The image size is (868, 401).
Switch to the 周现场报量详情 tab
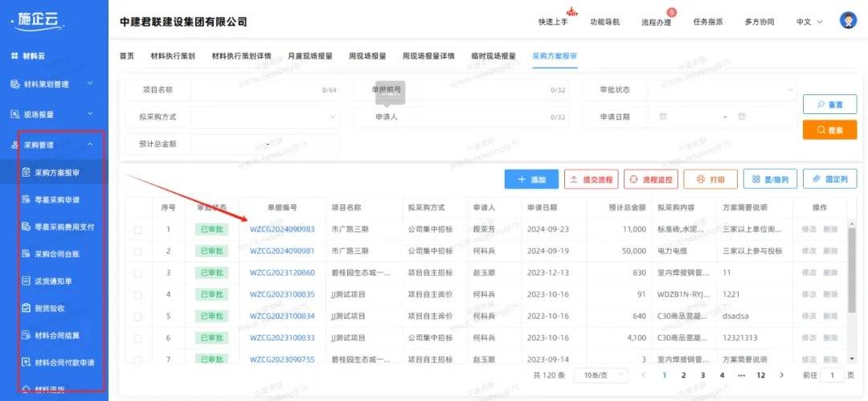(x=428, y=56)
